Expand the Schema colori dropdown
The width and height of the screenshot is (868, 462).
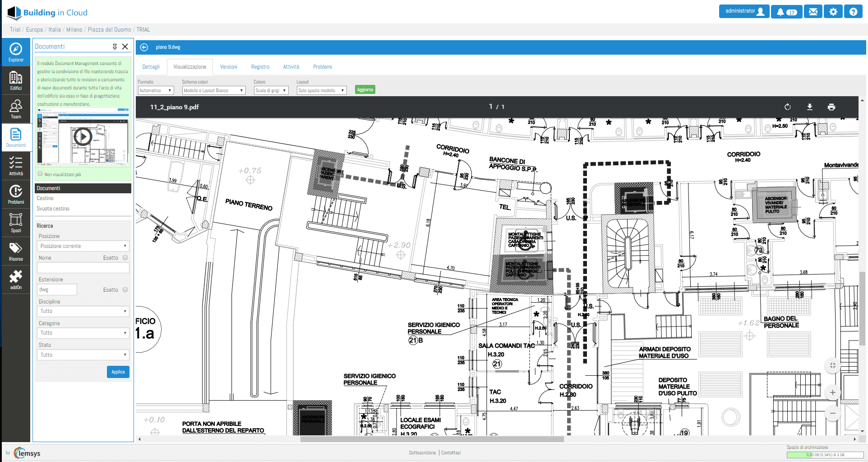coord(213,90)
